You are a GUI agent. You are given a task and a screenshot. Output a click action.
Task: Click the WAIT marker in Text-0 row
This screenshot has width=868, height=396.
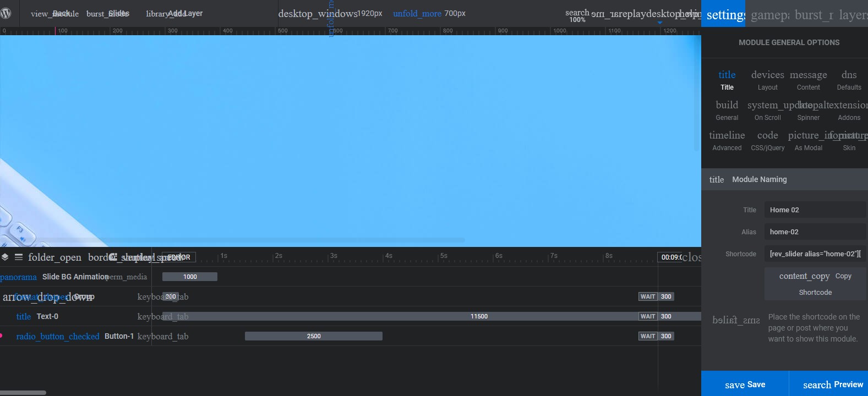[648, 316]
